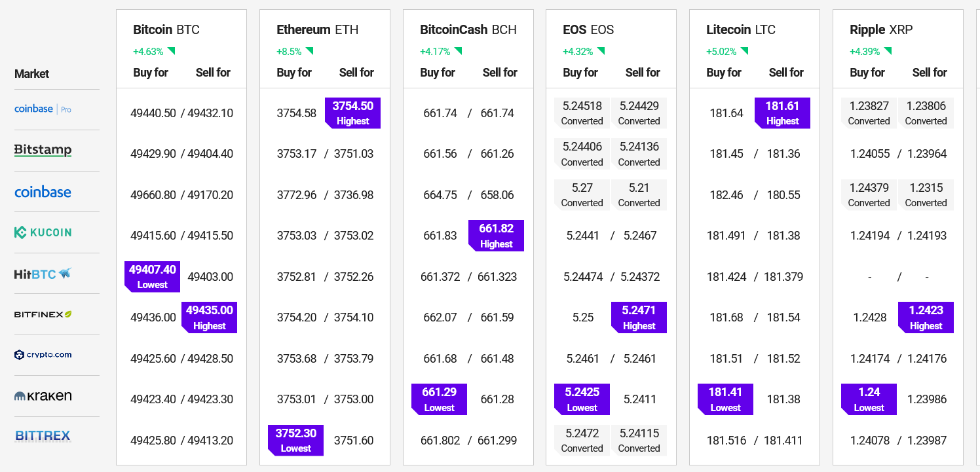980x472 pixels.
Task: Select the Lowest Ripple buy price 1.24
Action: point(869,399)
